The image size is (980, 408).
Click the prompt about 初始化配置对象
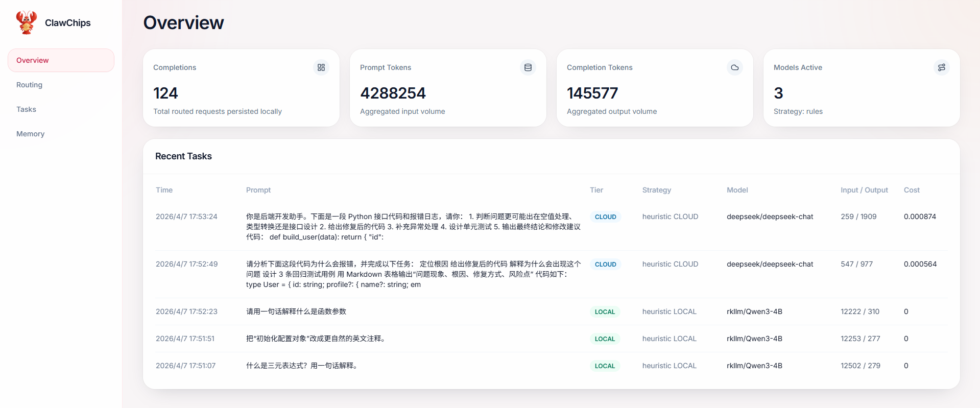pos(316,339)
